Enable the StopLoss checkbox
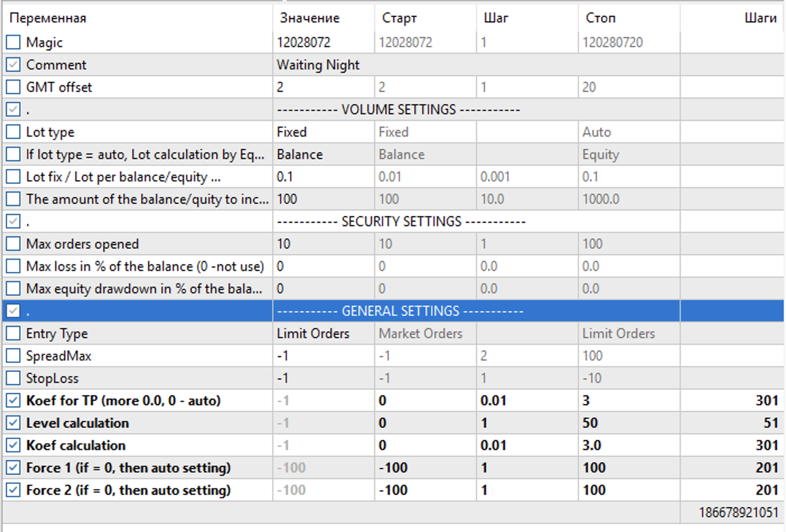The image size is (786, 532). (13, 378)
